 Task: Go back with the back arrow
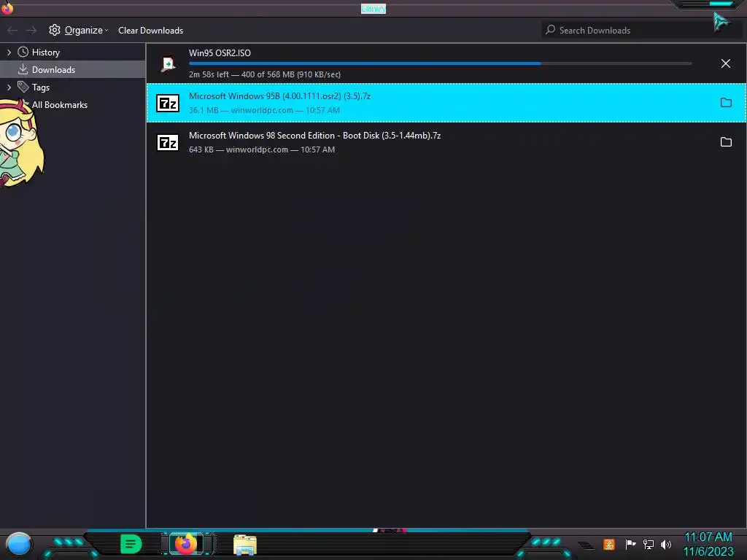pyautogui.click(x=12, y=31)
